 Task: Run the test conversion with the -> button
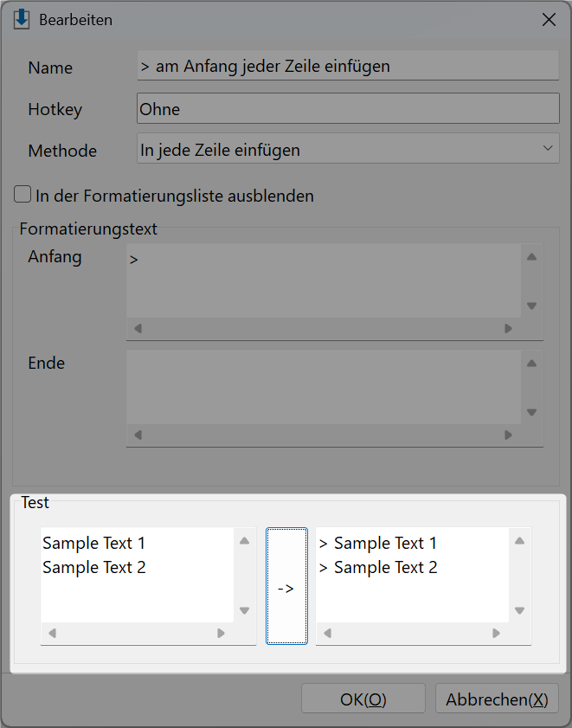point(286,586)
